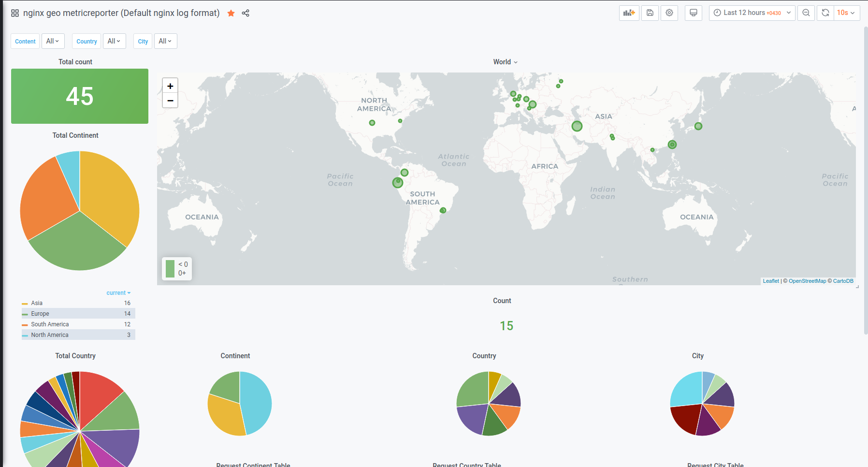The width and height of the screenshot is (868, 467).
Task: Toggle Asia series in legend
Action: pos(37,303)
